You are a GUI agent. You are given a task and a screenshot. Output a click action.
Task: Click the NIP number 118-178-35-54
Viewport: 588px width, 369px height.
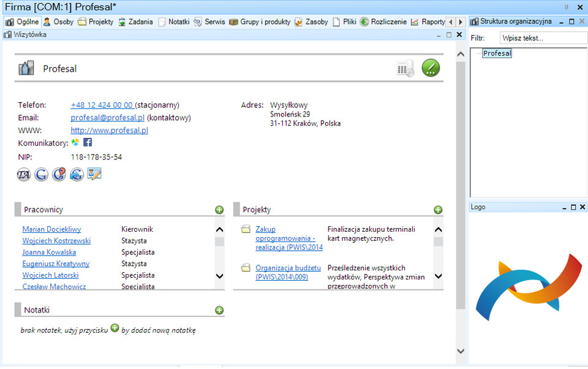(96, 158)
